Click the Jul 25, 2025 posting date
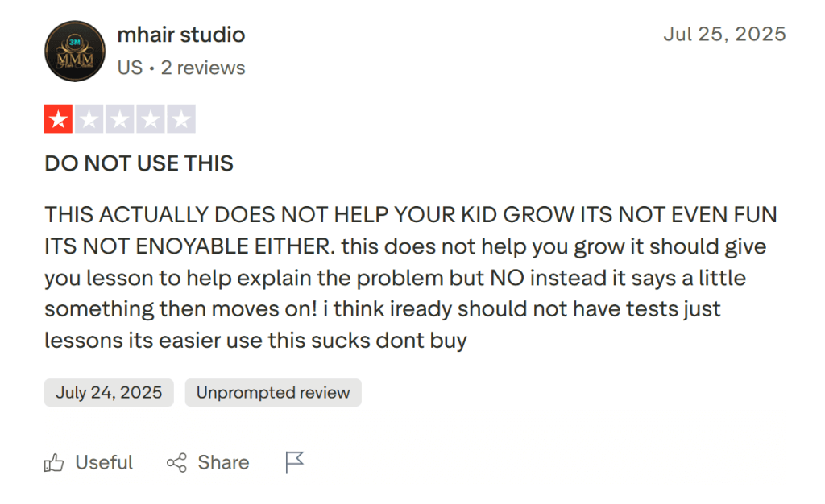The image size is (825, 504). [725, 34]
